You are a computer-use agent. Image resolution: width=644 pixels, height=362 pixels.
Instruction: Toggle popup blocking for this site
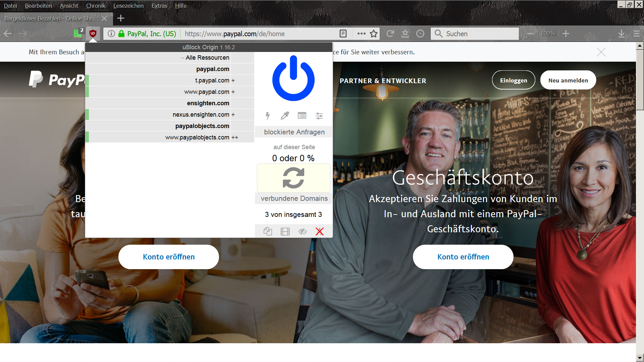268,231
